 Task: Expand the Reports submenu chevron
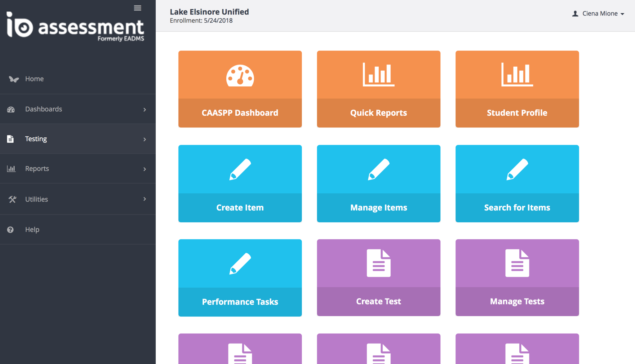[x=144, y=169]
